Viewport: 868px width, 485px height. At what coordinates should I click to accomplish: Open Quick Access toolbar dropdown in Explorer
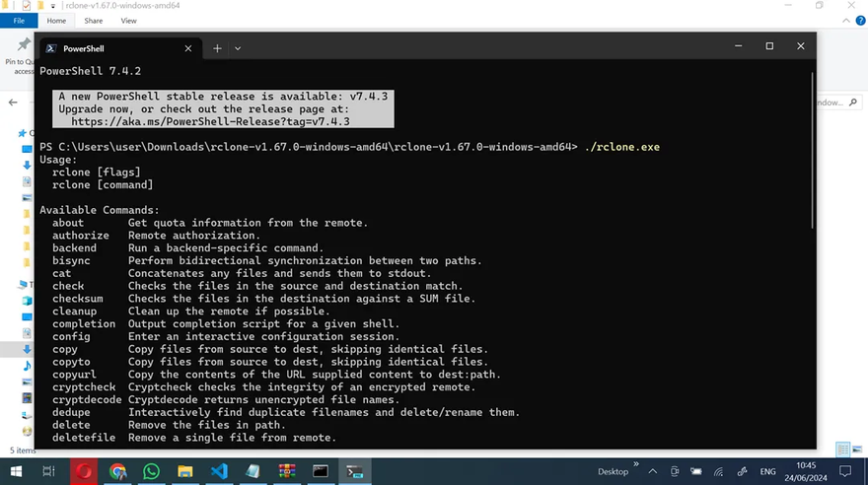52,6
